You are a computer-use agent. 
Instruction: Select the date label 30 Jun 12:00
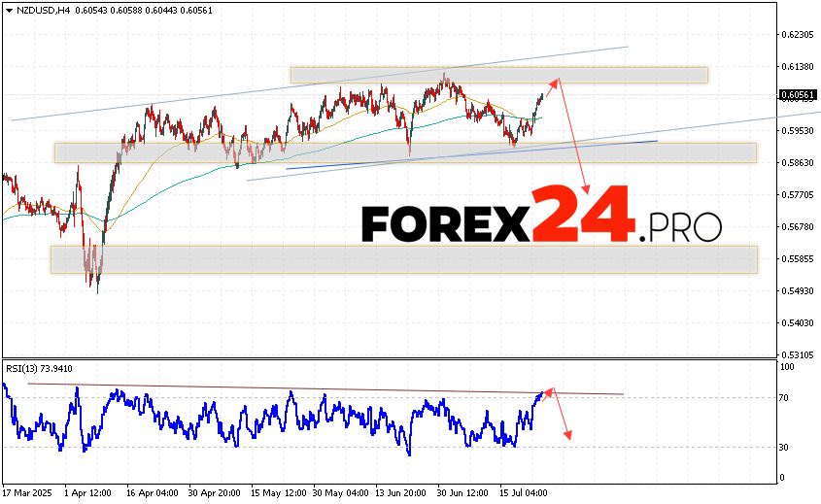[462, 493]
